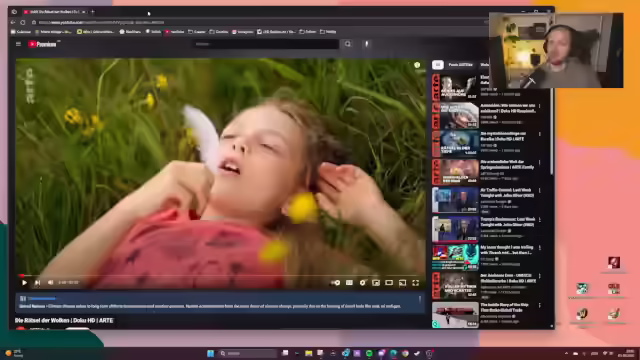
Task: Cast the video to a TV
Action: pos(402,282)
